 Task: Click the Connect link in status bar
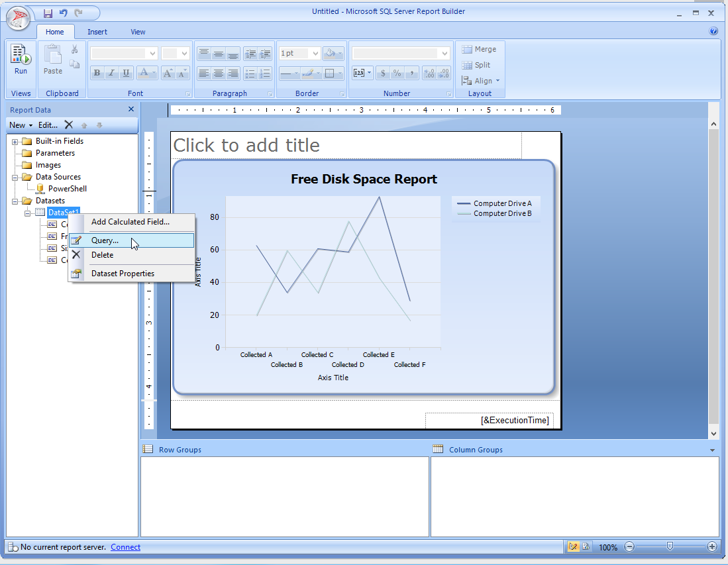[x=125, y=547]
